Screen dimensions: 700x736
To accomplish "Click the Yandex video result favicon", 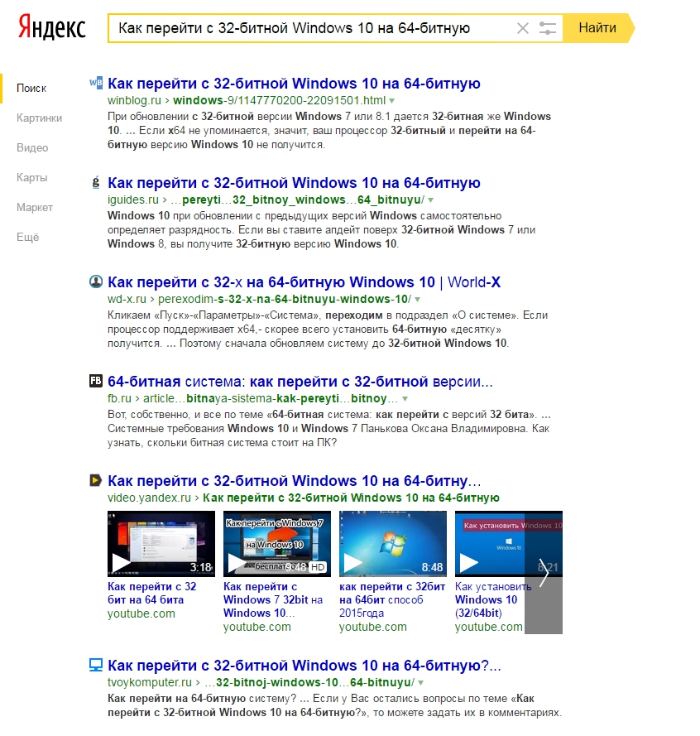I will (96, 480).
